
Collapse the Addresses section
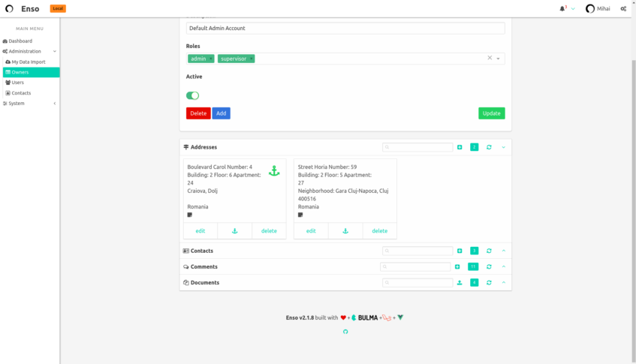(x=503, y=147)
